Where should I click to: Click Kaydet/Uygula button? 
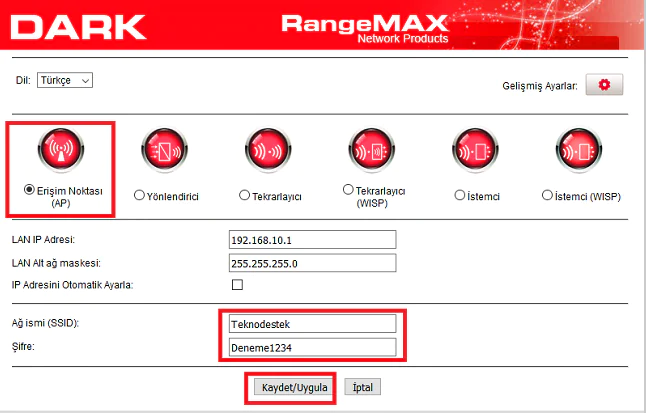click(x=294, y=387)
